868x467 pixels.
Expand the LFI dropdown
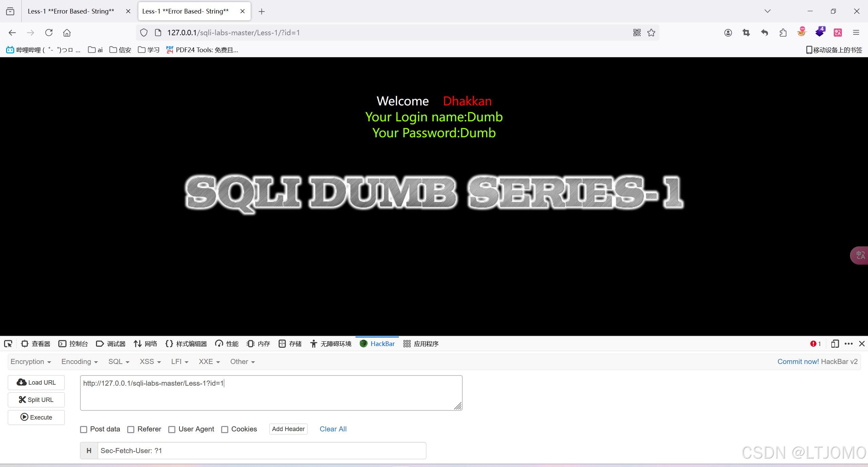pos(180,362)
